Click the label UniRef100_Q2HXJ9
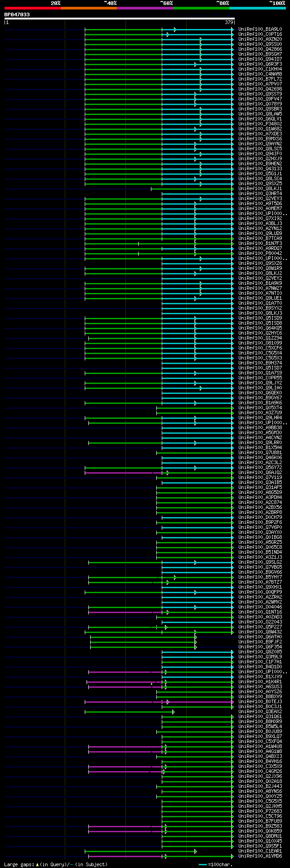 260,158
